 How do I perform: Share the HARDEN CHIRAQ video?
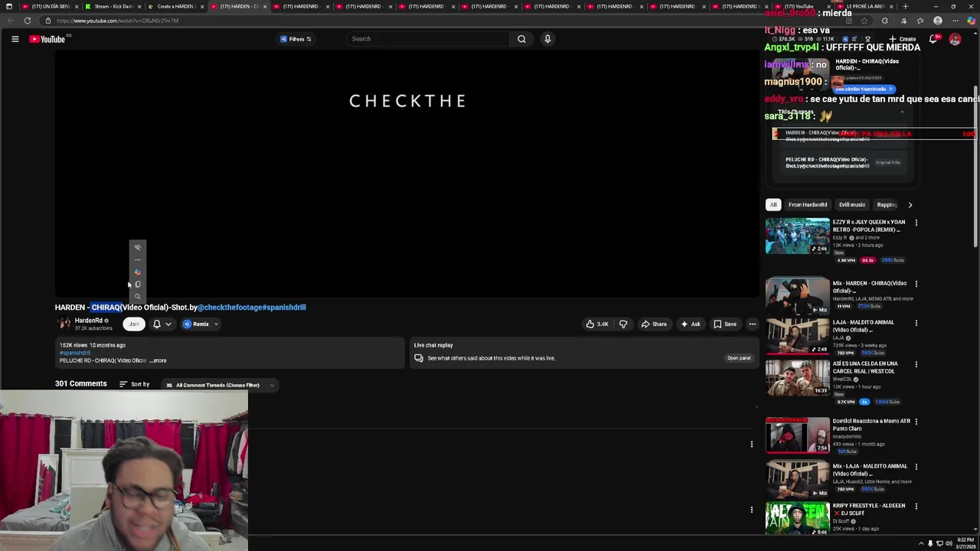654,324
